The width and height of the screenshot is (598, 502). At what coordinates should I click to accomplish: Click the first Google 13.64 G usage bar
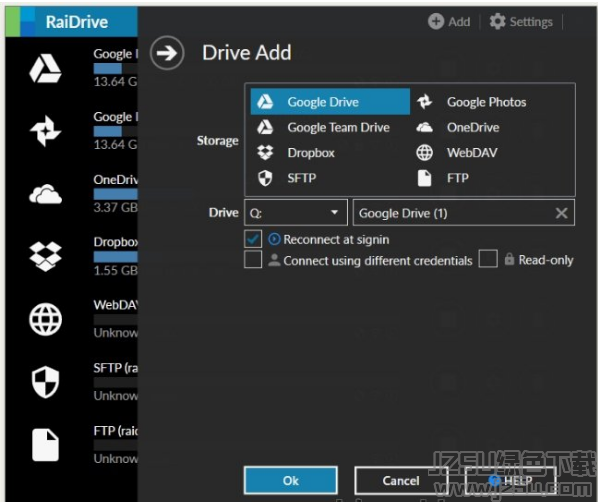[x=116, y=68]
